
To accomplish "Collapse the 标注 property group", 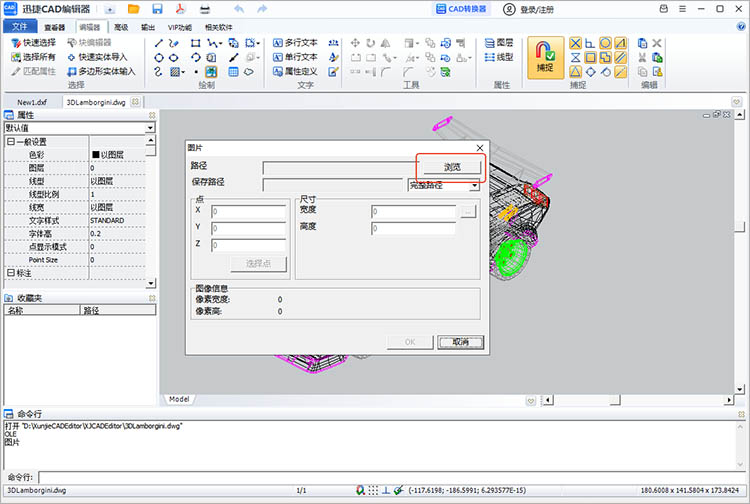I will (x=10, y=273).
